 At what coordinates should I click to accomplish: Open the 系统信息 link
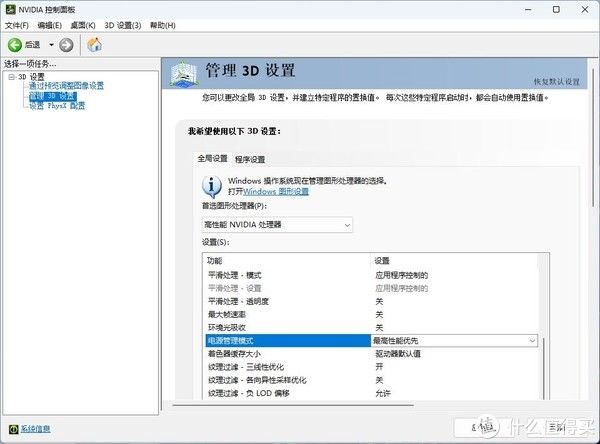[x=35, y=429]
